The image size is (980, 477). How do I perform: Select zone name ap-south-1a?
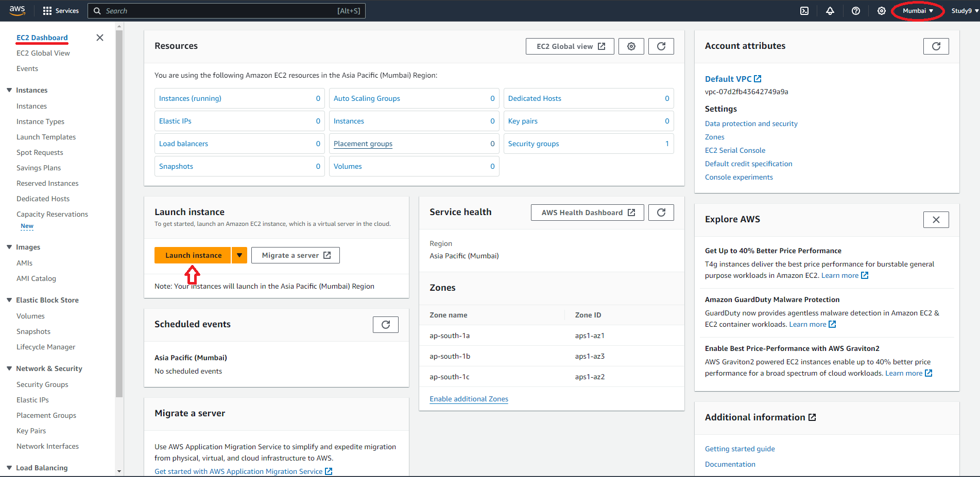[x=450, y=335]
